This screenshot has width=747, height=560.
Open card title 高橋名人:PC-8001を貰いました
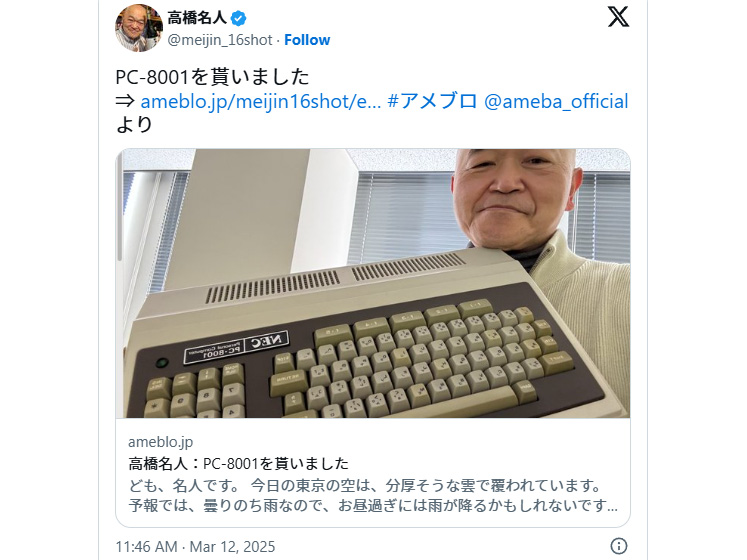point(238,464)
